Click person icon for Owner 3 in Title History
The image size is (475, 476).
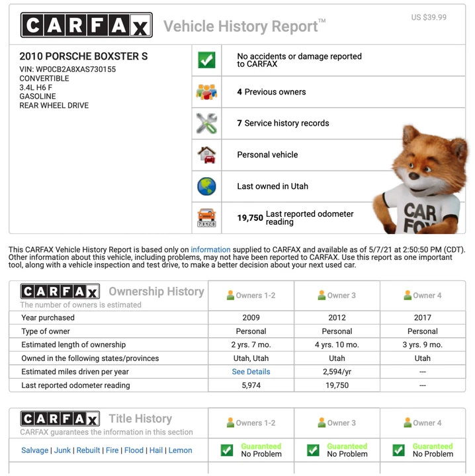[322, 422]
